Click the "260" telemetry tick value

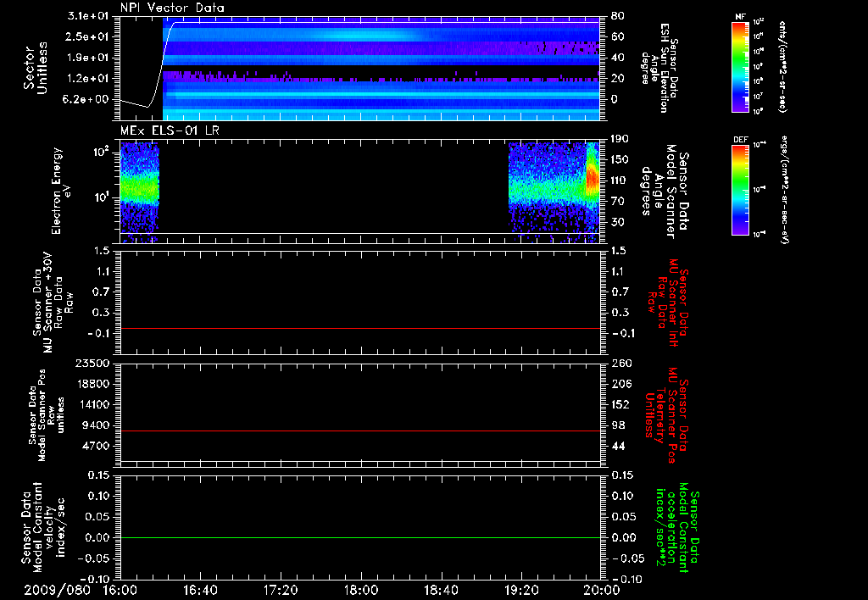click(x=620, y=364)
